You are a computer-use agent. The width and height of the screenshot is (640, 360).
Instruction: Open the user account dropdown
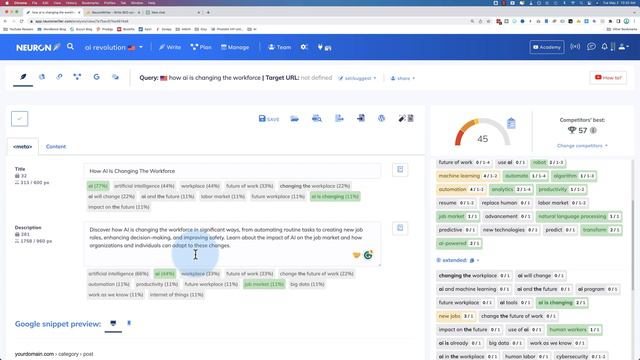pyautogui.click(x=623, y=47)
